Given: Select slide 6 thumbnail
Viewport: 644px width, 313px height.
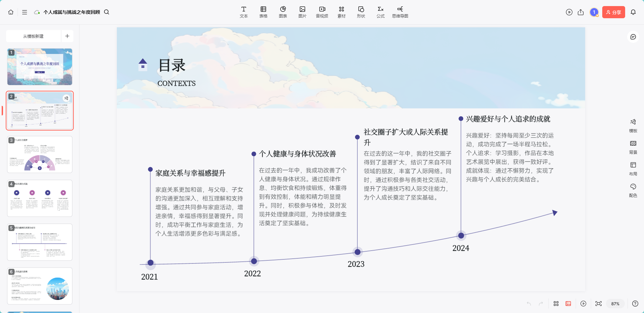Looking at the screenshot, I should [x=40, y=286].
